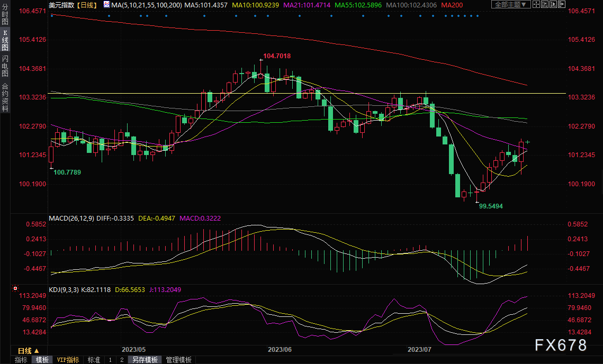Expand the 日线 period selector

tap(28, 351)
